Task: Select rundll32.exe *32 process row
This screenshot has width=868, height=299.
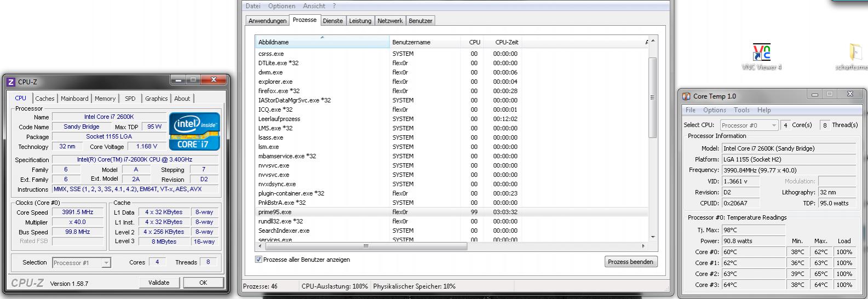Action: 452,221
